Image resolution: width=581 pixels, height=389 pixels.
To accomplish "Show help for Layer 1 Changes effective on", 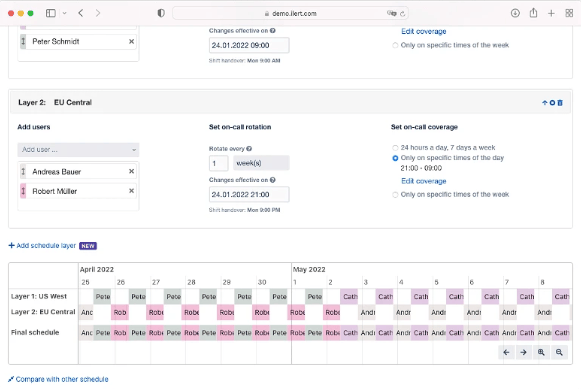I will 273,31.
